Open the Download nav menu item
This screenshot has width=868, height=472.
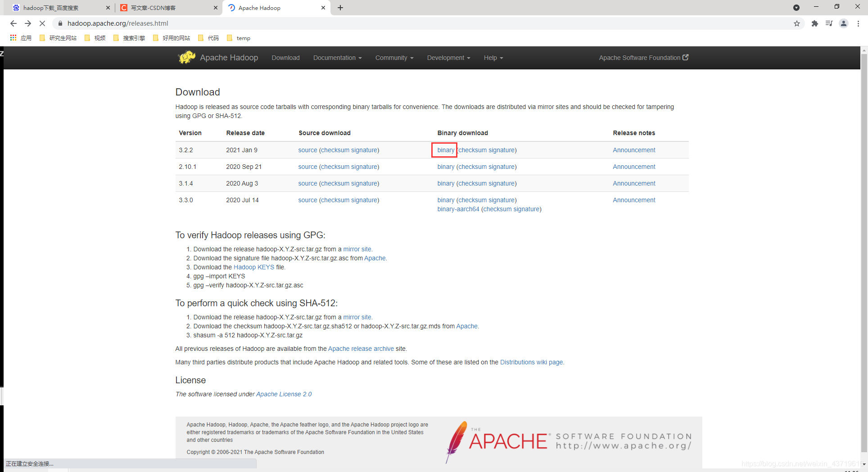pos(285,58)
